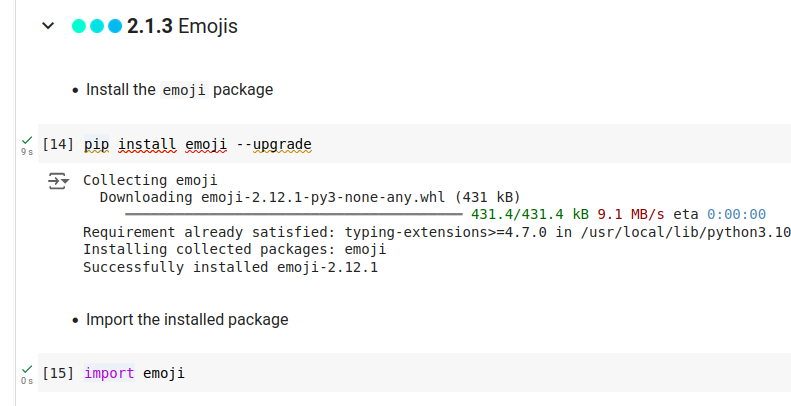Viewport: 791px width, 406px height.
Task: Click the 0s execution time label
Action: point(25,381)
